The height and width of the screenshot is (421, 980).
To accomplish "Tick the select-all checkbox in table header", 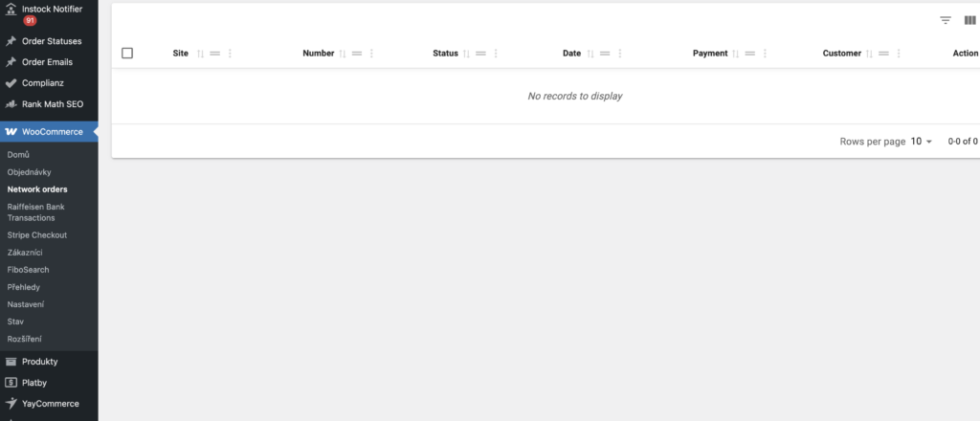I will [x=127, y=54].
